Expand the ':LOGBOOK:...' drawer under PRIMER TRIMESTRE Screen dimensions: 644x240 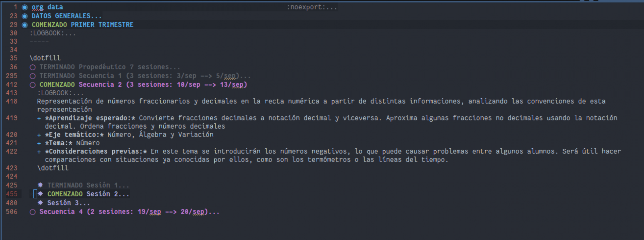[x=53, y=33]
